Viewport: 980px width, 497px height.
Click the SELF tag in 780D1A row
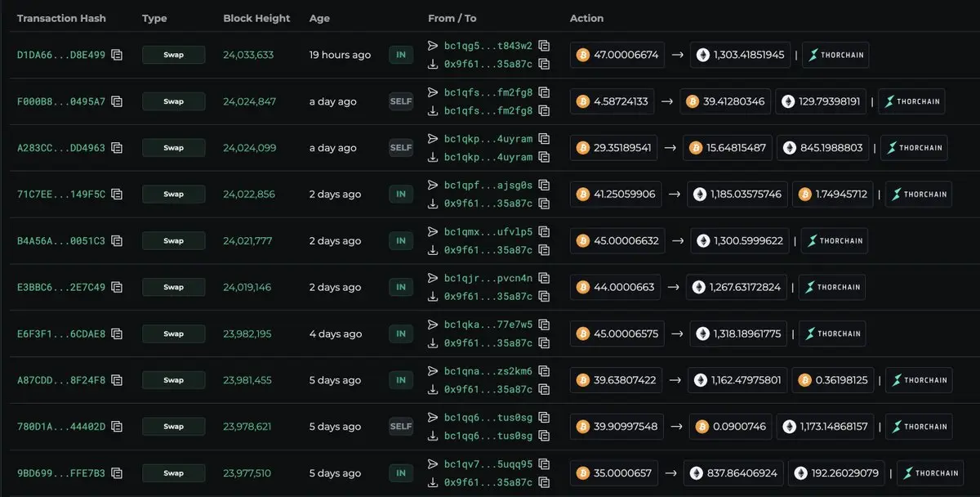pos(401,427)
